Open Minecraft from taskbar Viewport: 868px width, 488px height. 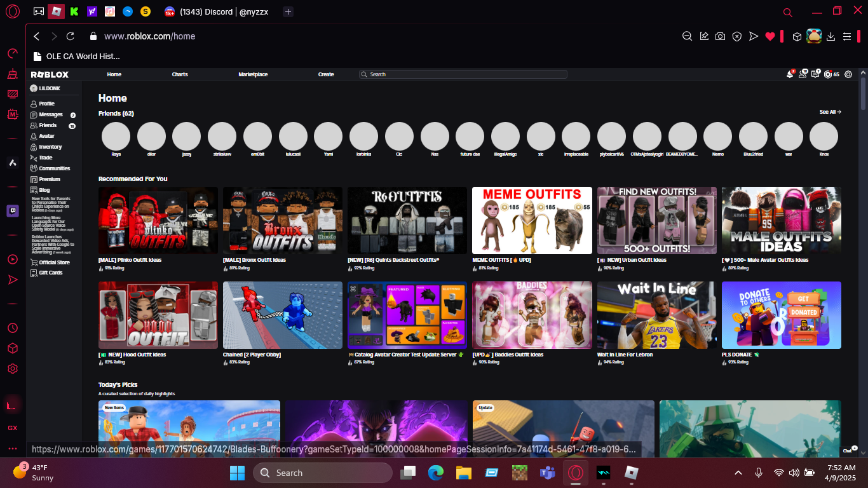519,473
